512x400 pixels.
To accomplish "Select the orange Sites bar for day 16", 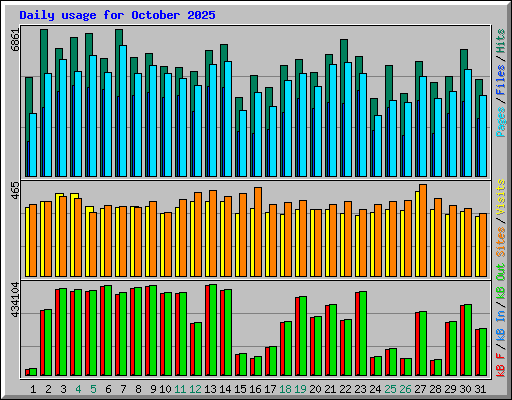I will tap(258, 232).
